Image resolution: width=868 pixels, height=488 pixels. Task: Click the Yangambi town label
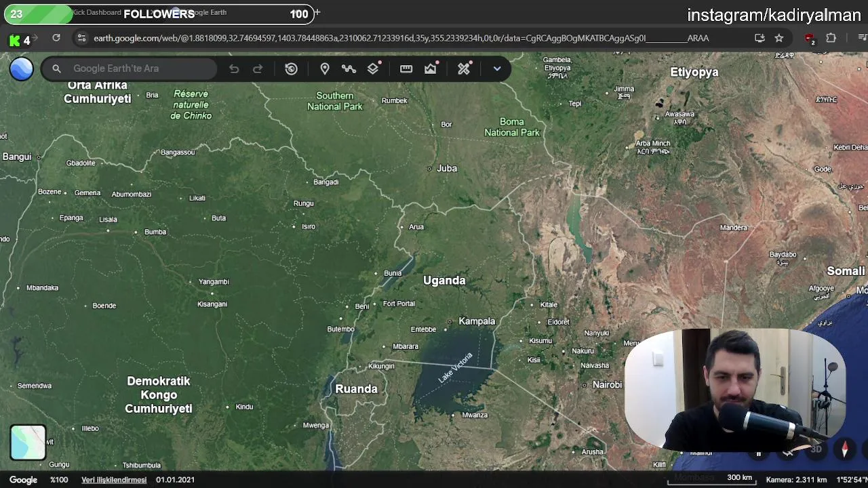[x=214, y=282]
